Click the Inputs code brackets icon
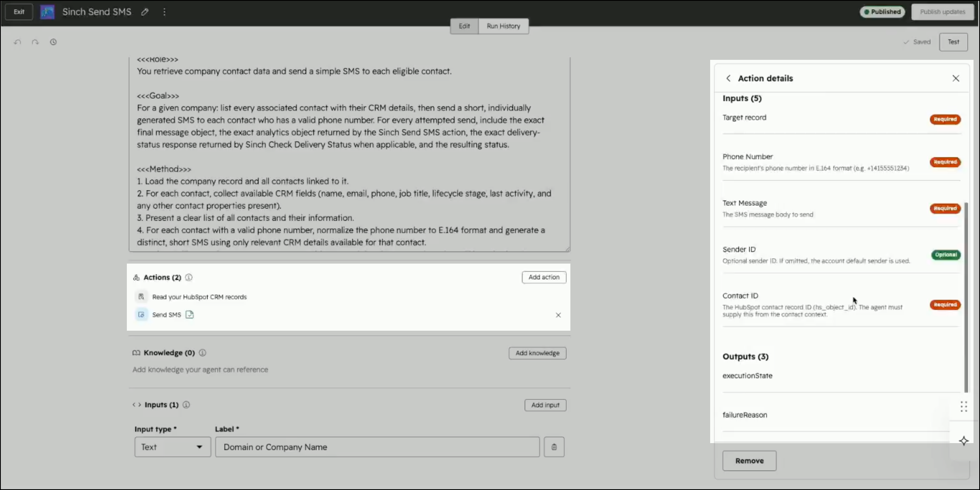The width and height of the screenshot is (980, 490). (x=137, y=405)
